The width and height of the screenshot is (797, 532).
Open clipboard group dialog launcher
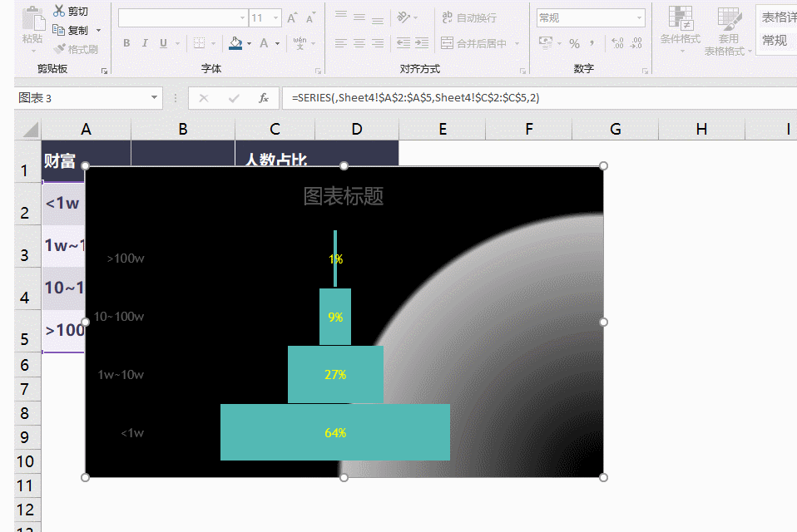coord(104,71)
